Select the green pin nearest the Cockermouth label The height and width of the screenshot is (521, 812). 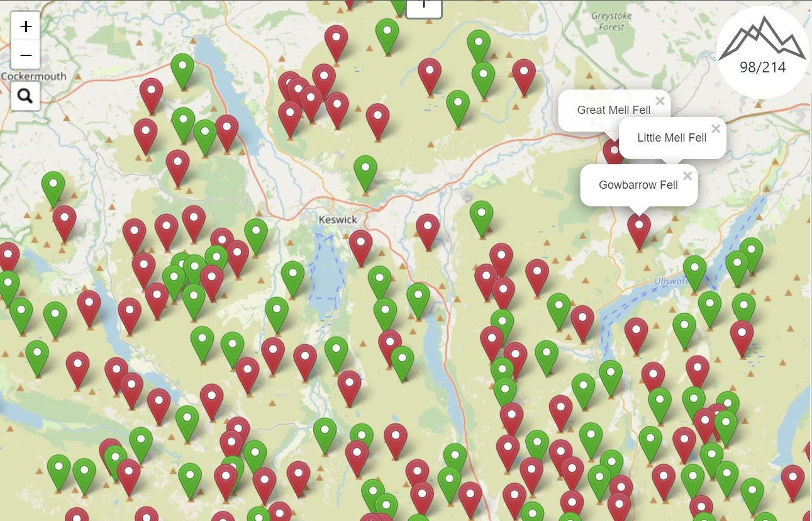coord(182,68)
